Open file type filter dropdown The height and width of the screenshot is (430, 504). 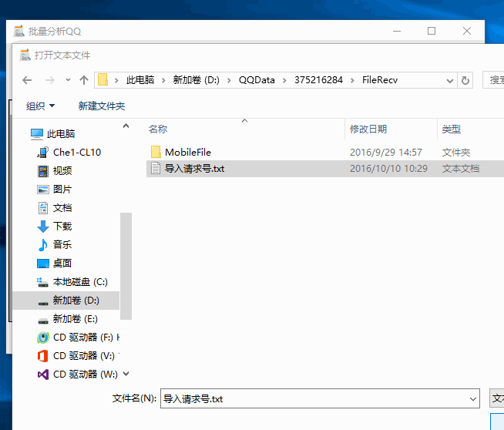496,398
